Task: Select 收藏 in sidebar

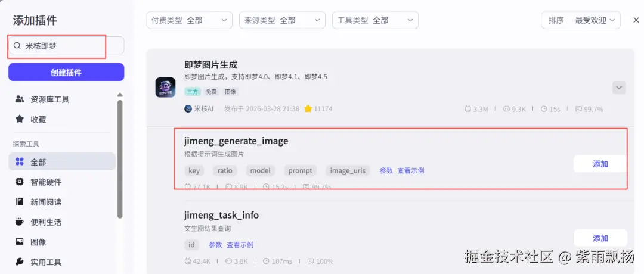Action: (62, 119)
